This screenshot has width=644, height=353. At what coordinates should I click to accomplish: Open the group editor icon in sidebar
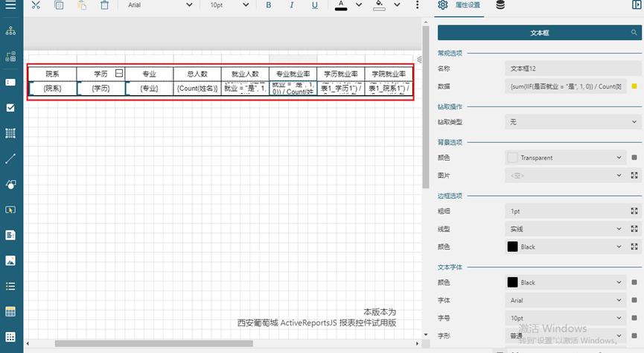[10, 57]
